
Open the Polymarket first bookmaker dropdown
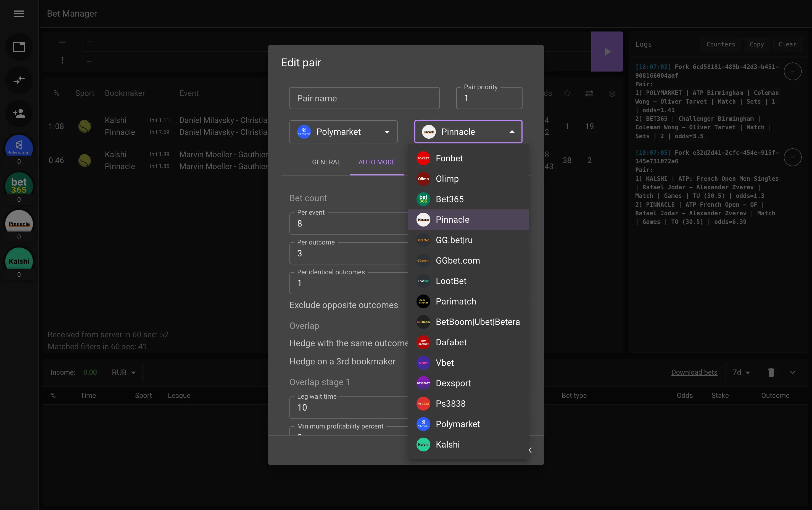click(343, 132)
